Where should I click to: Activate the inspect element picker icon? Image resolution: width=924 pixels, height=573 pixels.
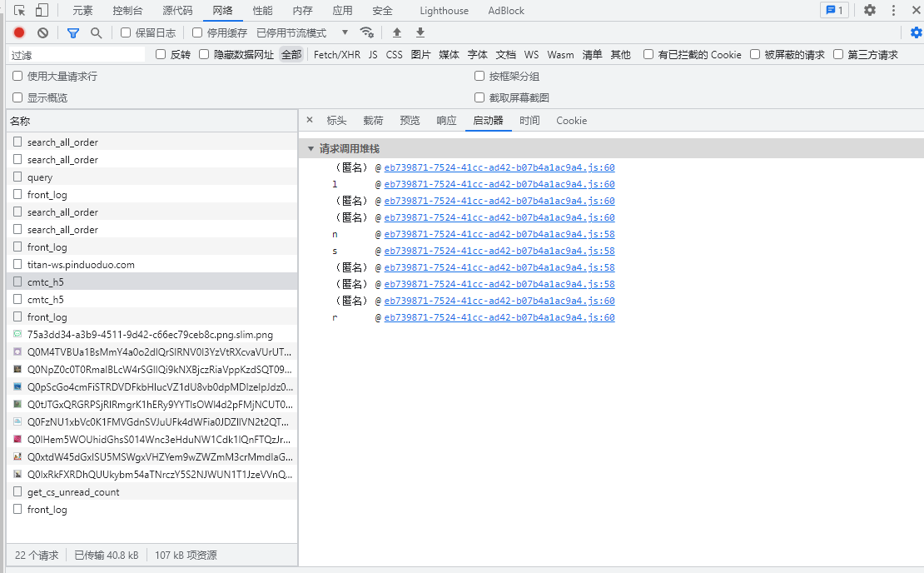click(19, 11)
